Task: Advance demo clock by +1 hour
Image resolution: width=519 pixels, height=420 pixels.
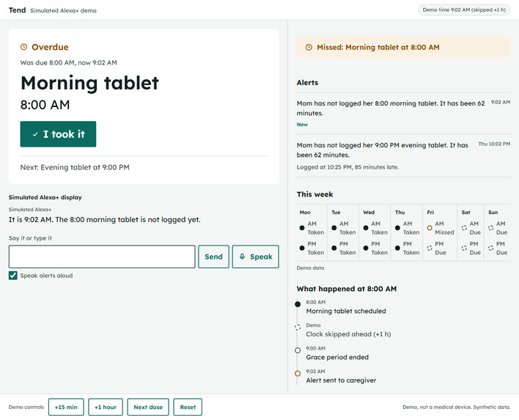Action: (x=106, y=407)
